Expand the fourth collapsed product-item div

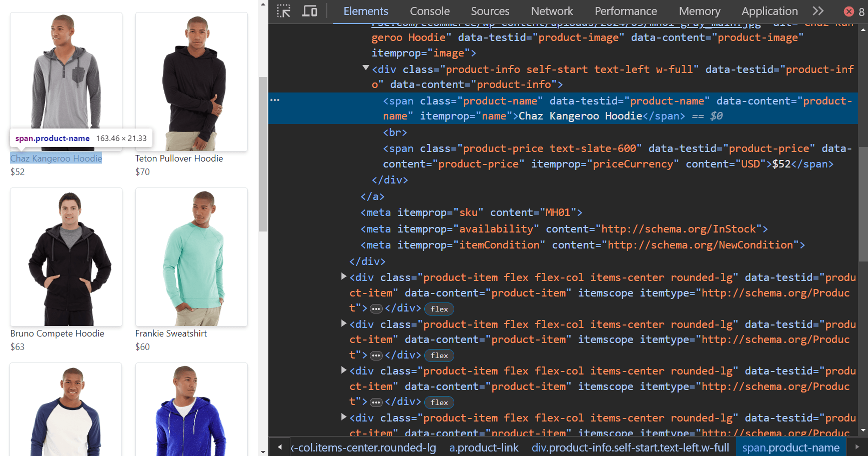click(x=344, y=417)
